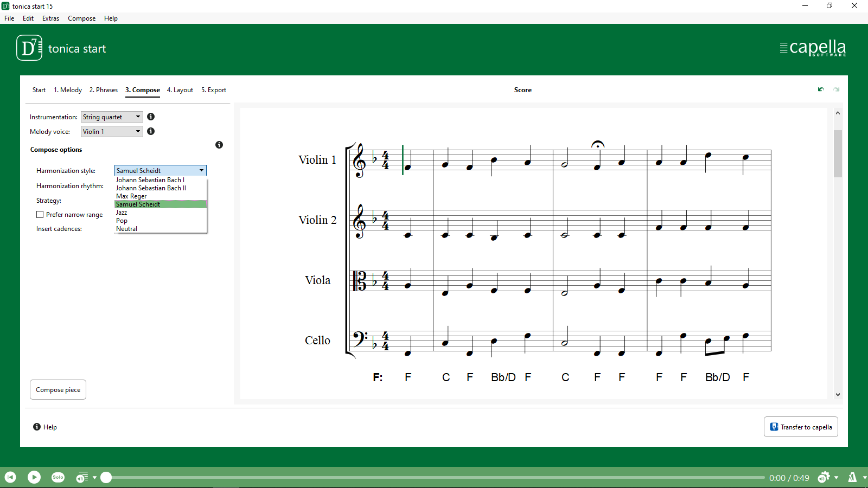Image resolution: width=868 pixels, height=488 pixels.
Task: Click the rewind to start playback button
Action: pyautogui.click(x=10, y=477)
